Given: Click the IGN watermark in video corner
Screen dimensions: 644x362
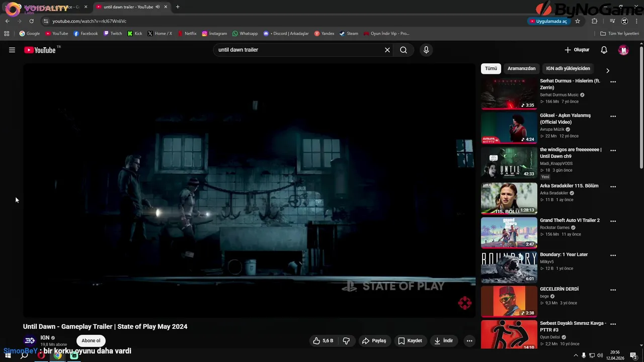Looking at the screenshot, I should point(464,303).
